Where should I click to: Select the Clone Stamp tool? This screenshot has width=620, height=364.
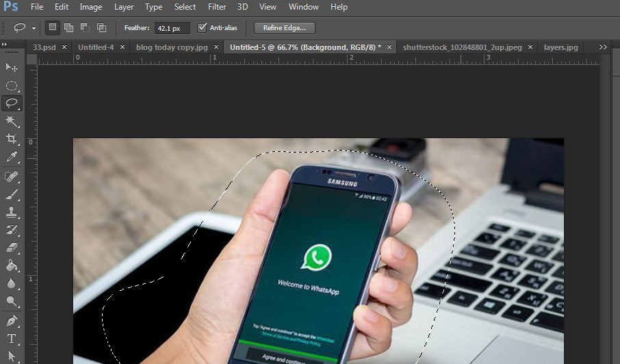[x=12, y=212]
